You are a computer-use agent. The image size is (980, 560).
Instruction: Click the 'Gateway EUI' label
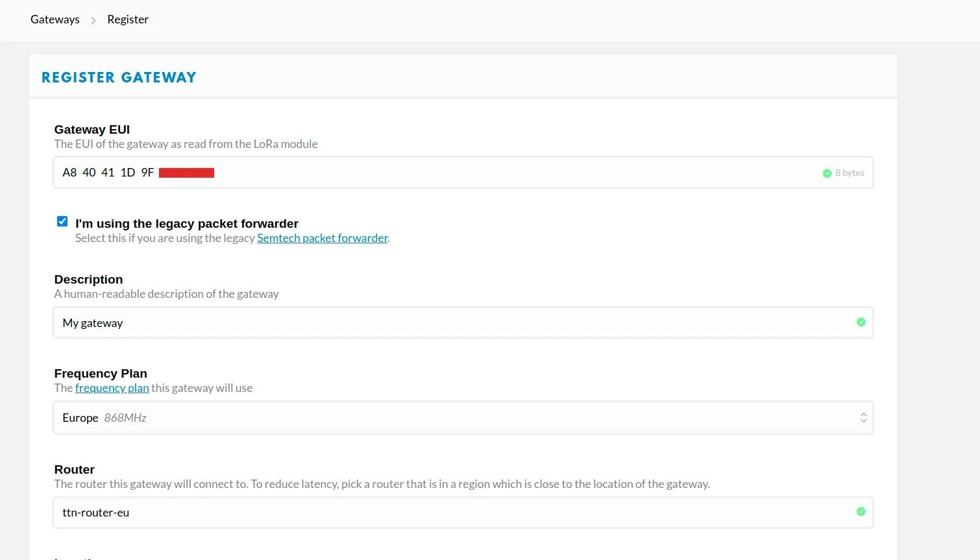pos(92,129)
